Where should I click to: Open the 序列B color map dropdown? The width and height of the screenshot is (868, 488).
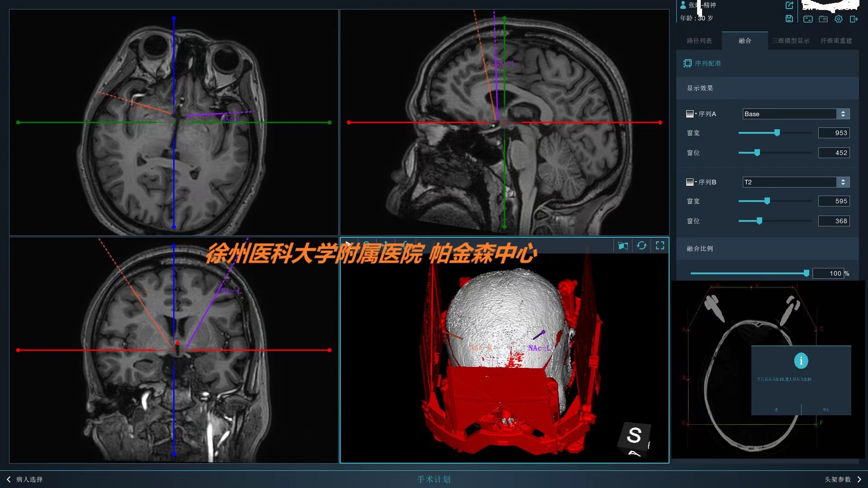click(x=691, y=182)
